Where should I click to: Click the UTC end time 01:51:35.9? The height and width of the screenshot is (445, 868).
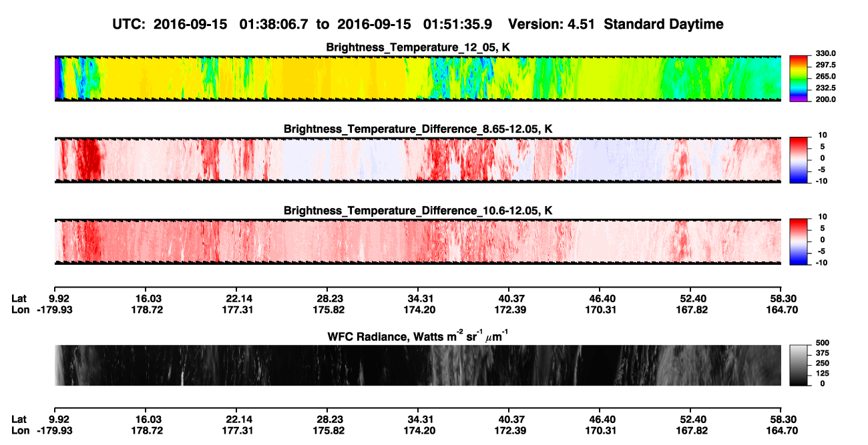[459, 25]
